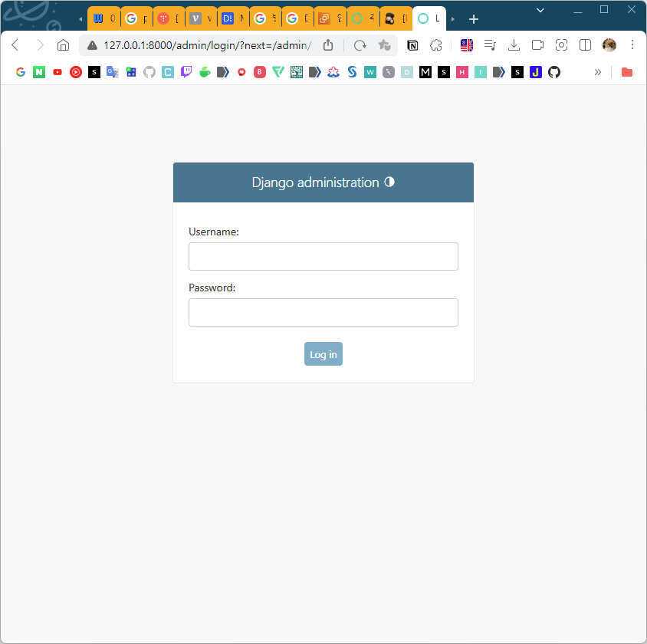Open the blue swirl S bookmark

pyautogui.click(x=352, y=72)
